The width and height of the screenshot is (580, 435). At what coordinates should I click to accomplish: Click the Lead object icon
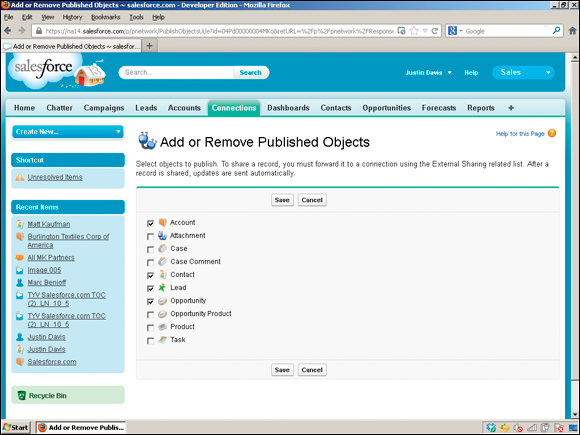point(162,287)
